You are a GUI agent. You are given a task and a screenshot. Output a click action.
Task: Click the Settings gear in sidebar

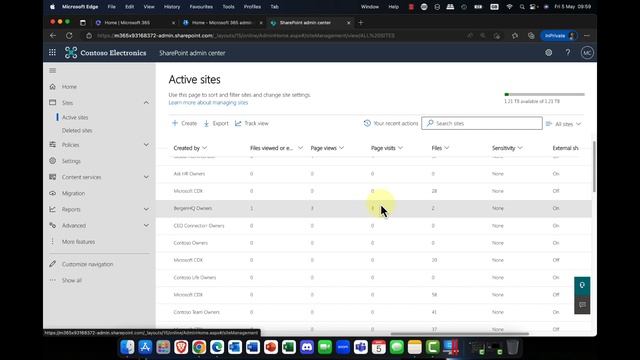click(x=53, y=161)
